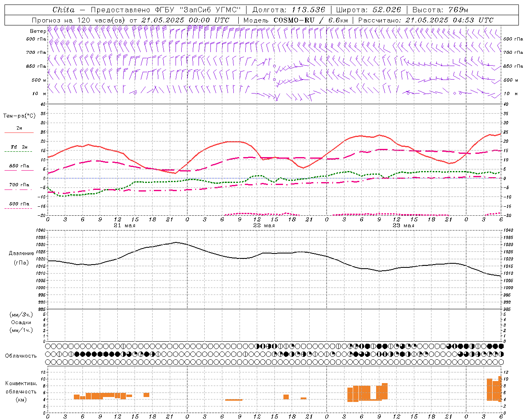The image size is (525, 420).
Task: Click the "Давление" pressure panel label
Action: 21,253
